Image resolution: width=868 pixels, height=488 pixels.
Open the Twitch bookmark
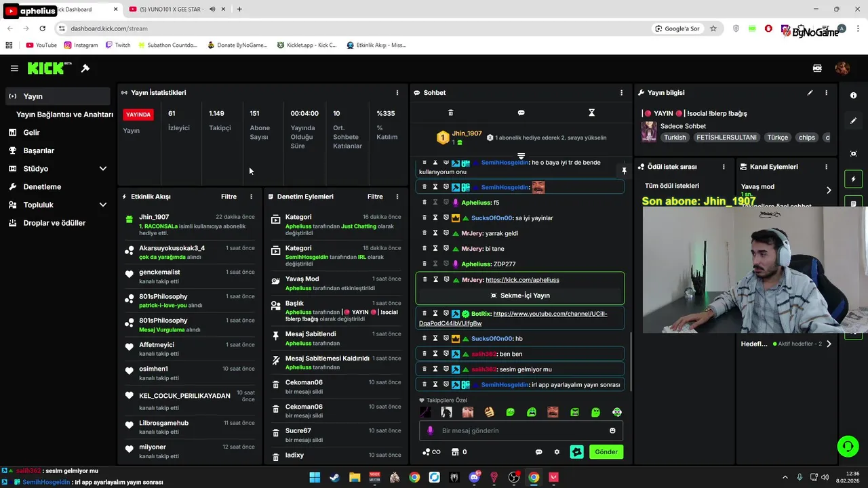click(x=118, y=45)
